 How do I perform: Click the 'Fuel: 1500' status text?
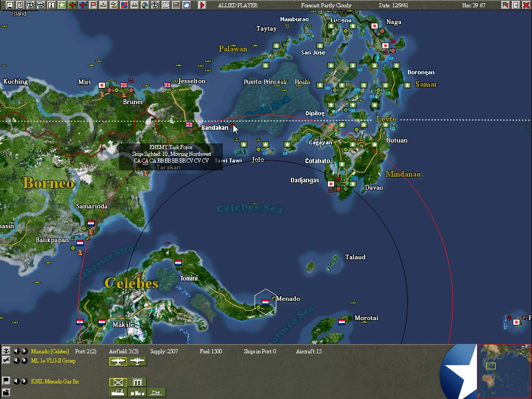211,351
